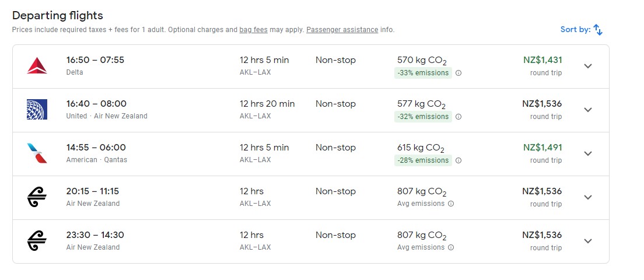The image size is (644, 280).
Task: Open the Passenger assistance link
Action: 342,30
